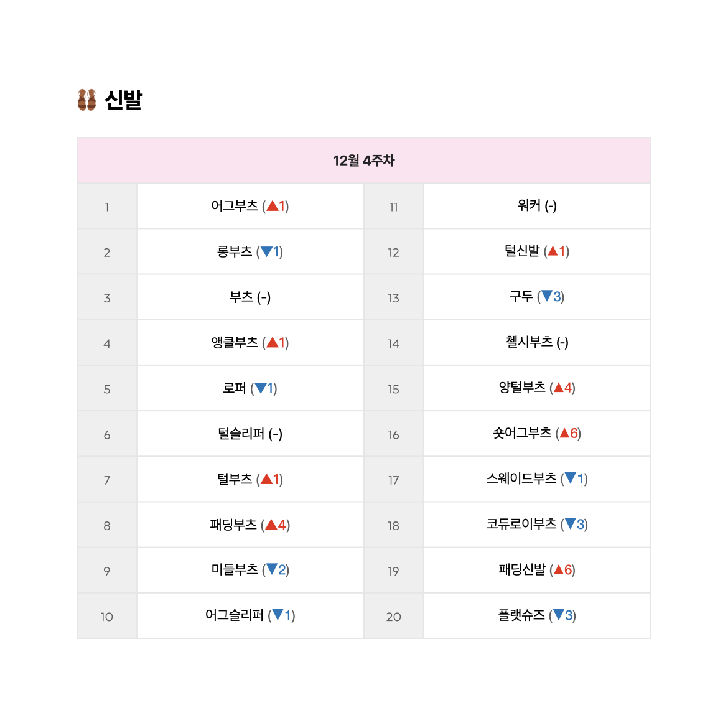Screen dimensions: 728x728
Task: Click the 워커 keyword at rank 11
Action: coord(530,205)
